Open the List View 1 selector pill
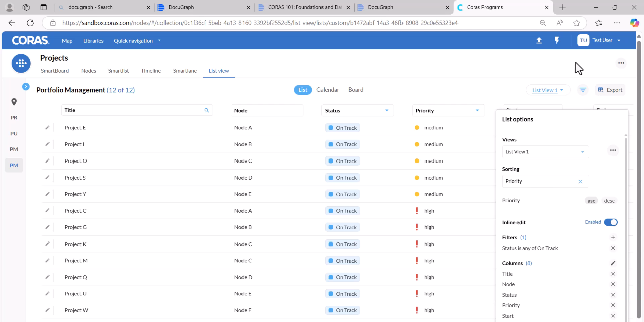644x322 pixels. 548,90
